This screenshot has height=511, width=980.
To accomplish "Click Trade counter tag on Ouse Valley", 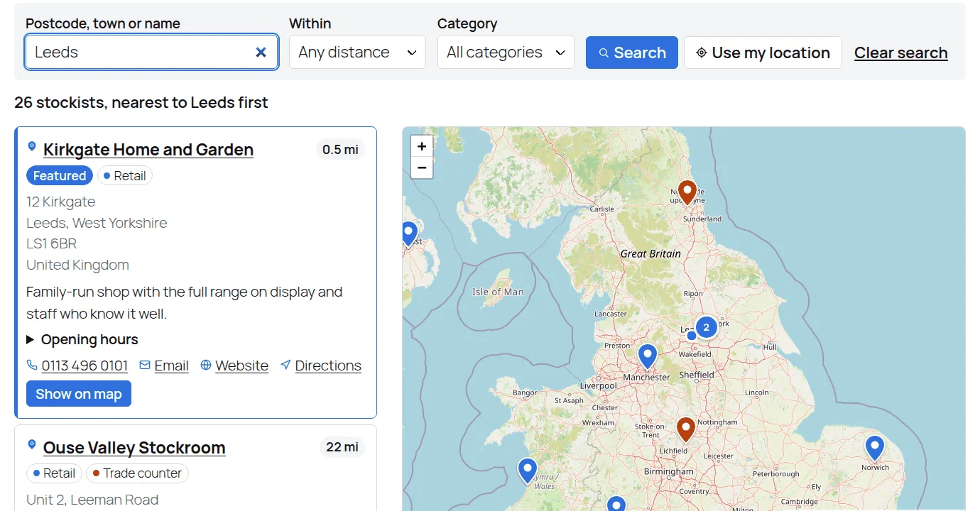I will [x=137, y=473].
